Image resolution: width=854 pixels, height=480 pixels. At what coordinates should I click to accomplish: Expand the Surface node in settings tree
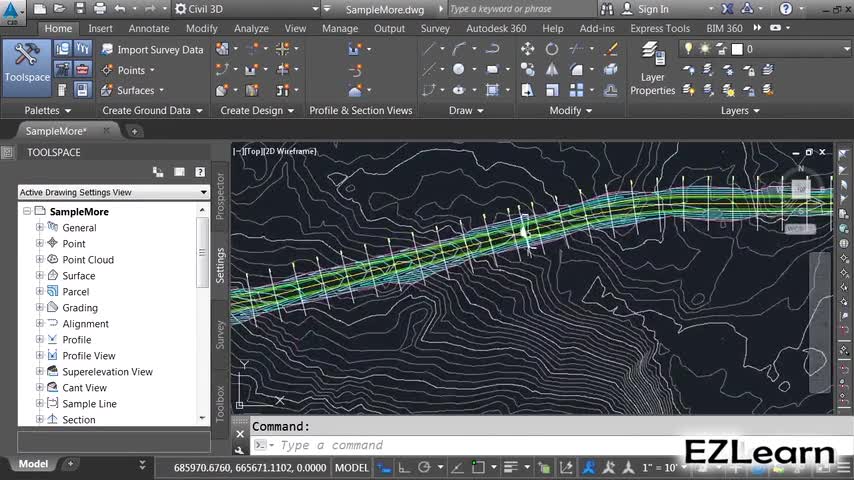[40, 275]
